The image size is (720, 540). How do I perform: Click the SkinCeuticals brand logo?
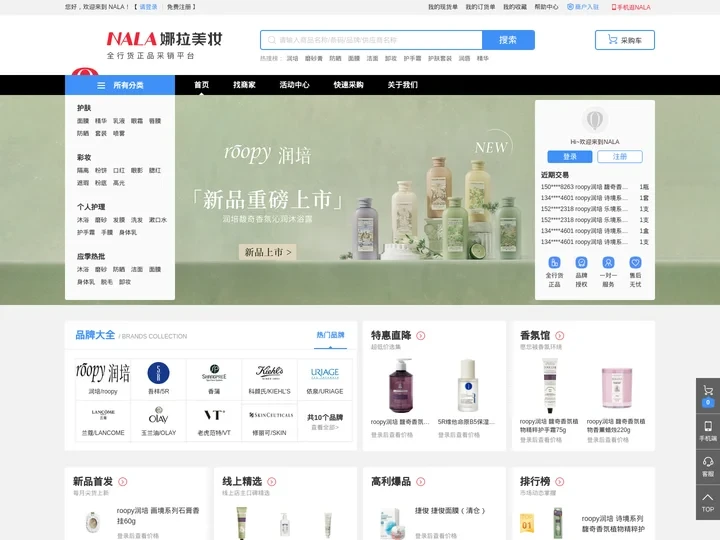click(271, 415)
